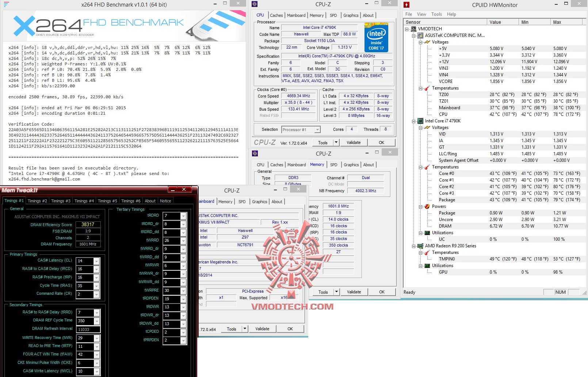Click the Intel Core i7 4790K chip icon
This screenshot has width=588, height=377.
tap(421, 121)
